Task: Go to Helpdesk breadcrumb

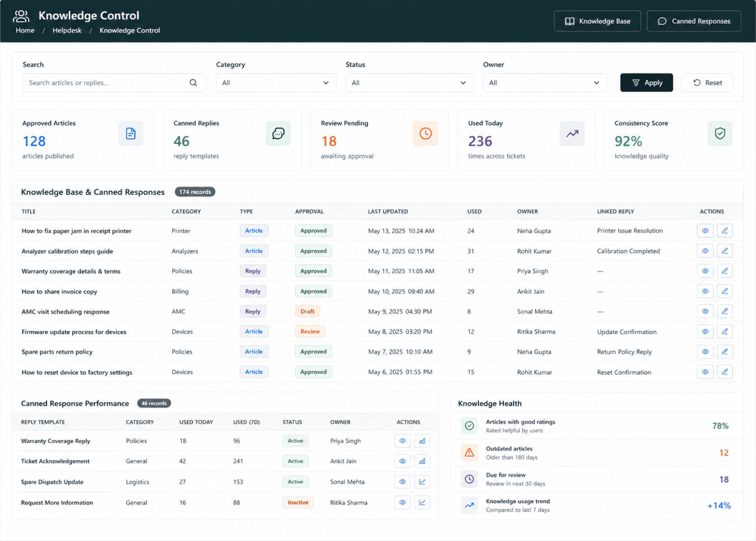Action: (x=67, y=30)
